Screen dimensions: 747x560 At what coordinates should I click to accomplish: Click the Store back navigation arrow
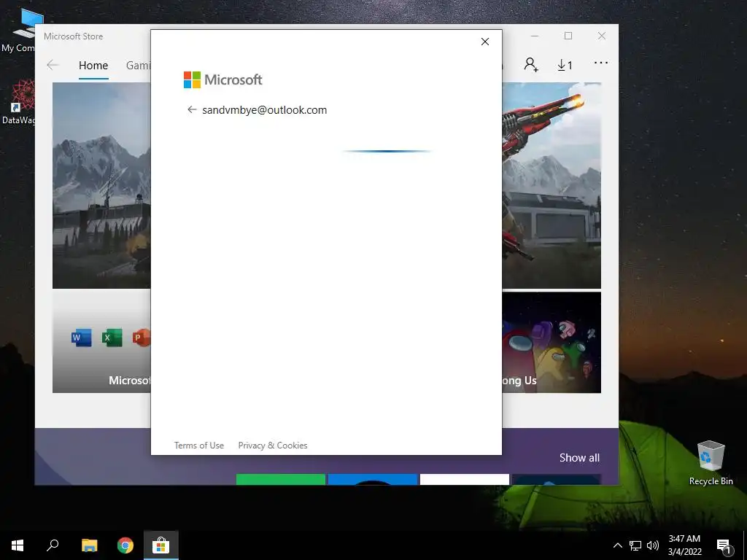(x=53, y=65)
